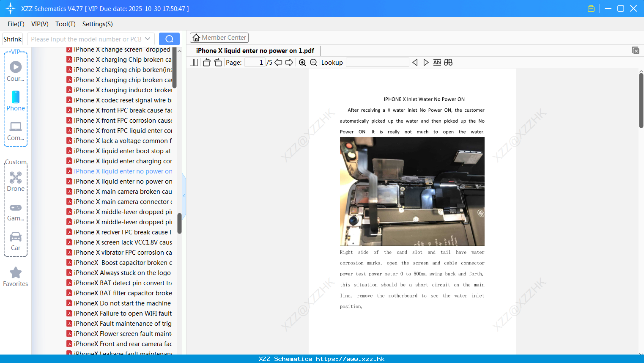
Task: Click the binoculars search icon
Action: 448,63
